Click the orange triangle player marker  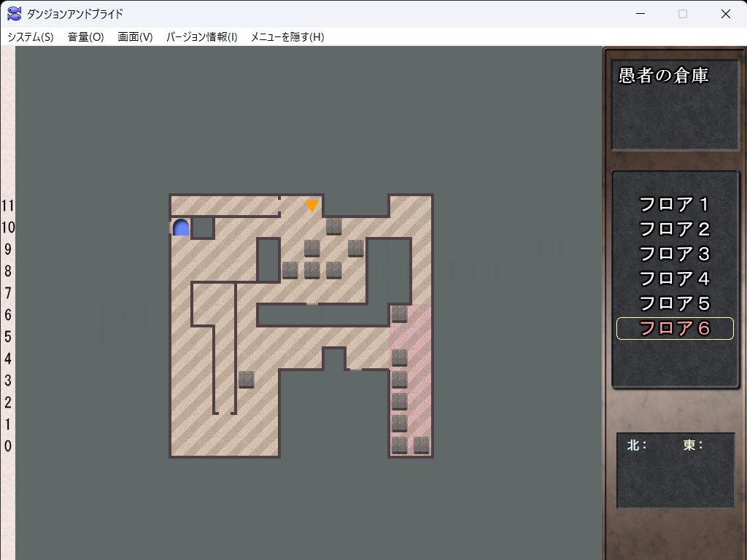point(312,206)
